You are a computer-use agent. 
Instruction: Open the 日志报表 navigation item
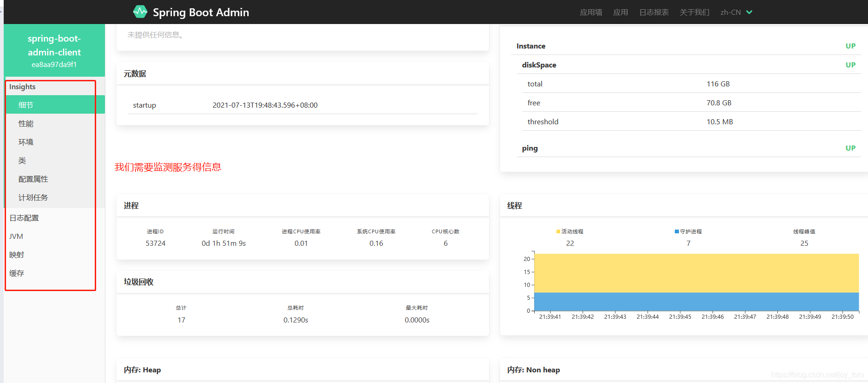(x=654, y=12)
